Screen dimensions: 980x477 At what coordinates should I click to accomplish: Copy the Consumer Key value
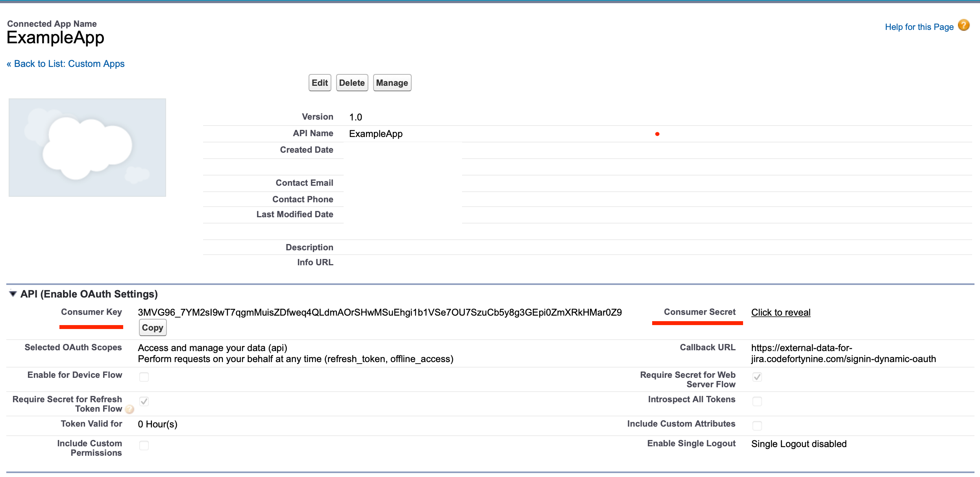pos(152,327)
